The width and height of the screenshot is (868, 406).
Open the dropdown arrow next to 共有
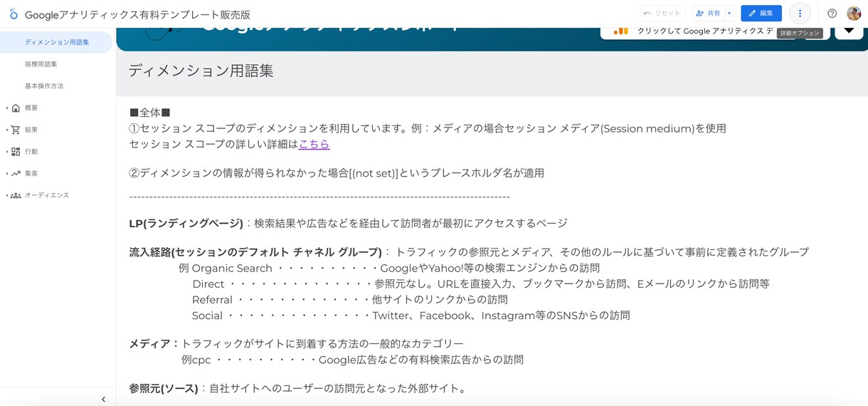point(729,14)
